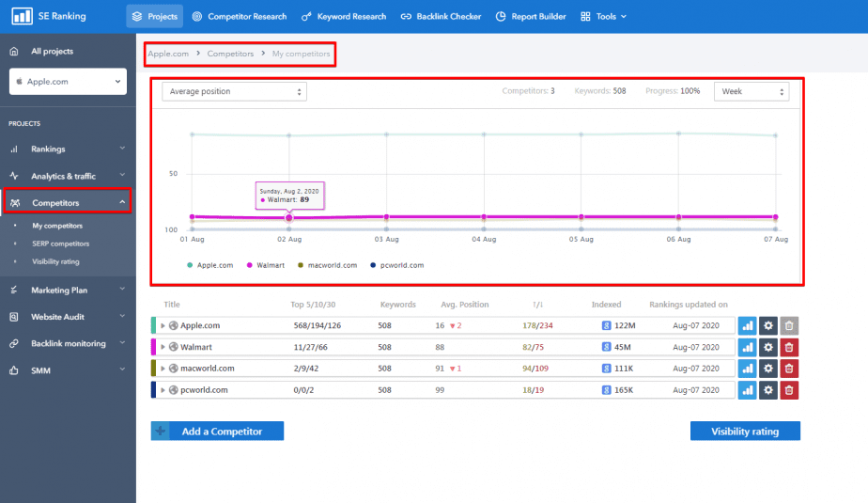868x503 pixels.
Task: Click the globe icon beside Walmart
Action: tap(173, 347)
